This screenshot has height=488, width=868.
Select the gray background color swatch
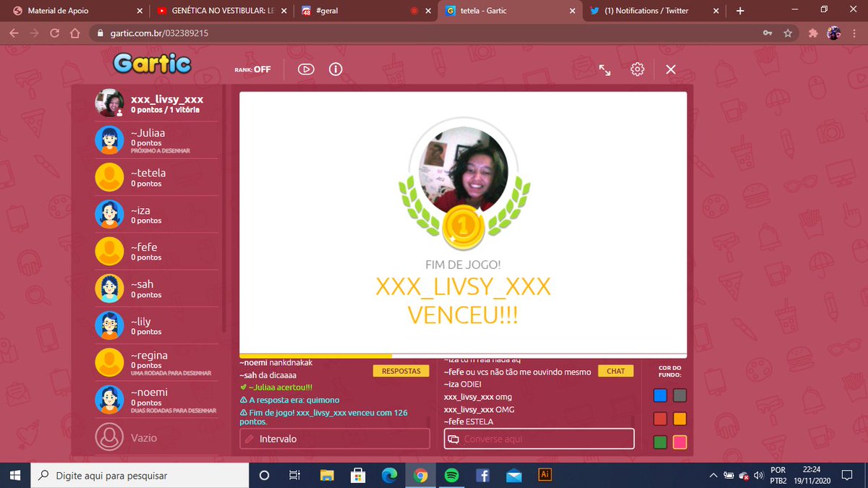(x=680, y=395)
